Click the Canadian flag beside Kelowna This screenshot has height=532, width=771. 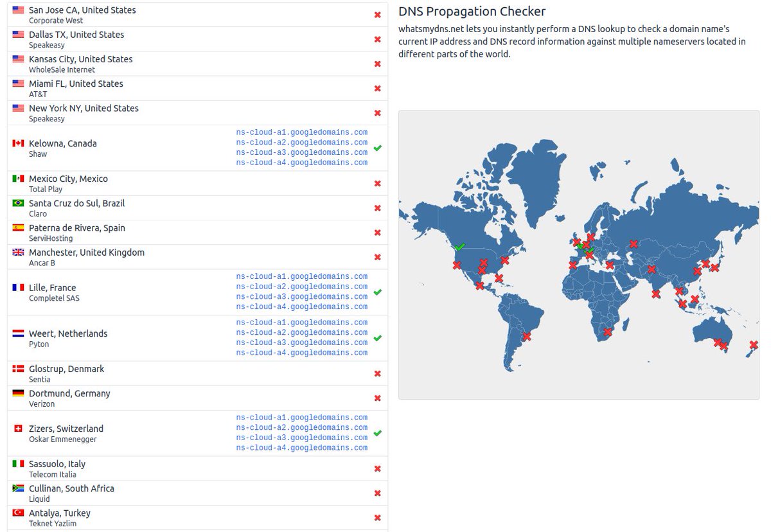pos(18,143)
